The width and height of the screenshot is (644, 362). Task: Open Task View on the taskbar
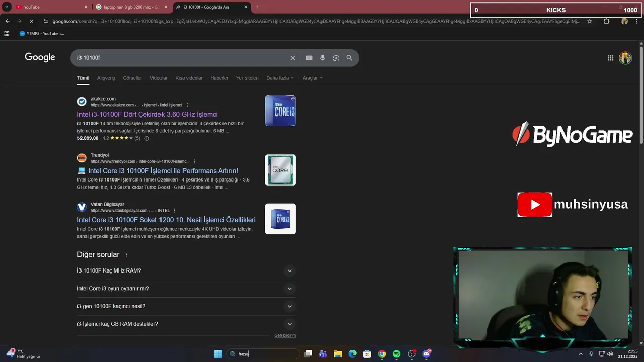[308, 354]
